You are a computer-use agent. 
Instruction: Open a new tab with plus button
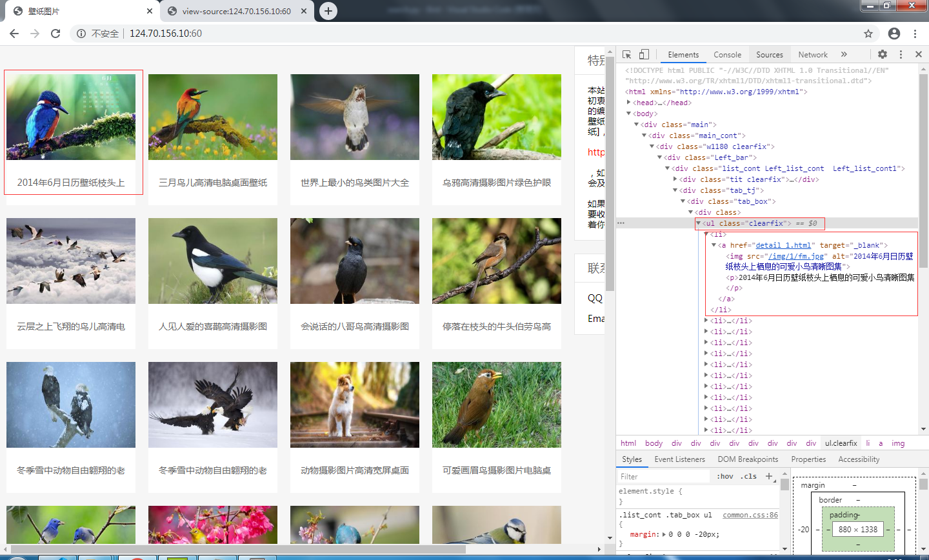328,11
